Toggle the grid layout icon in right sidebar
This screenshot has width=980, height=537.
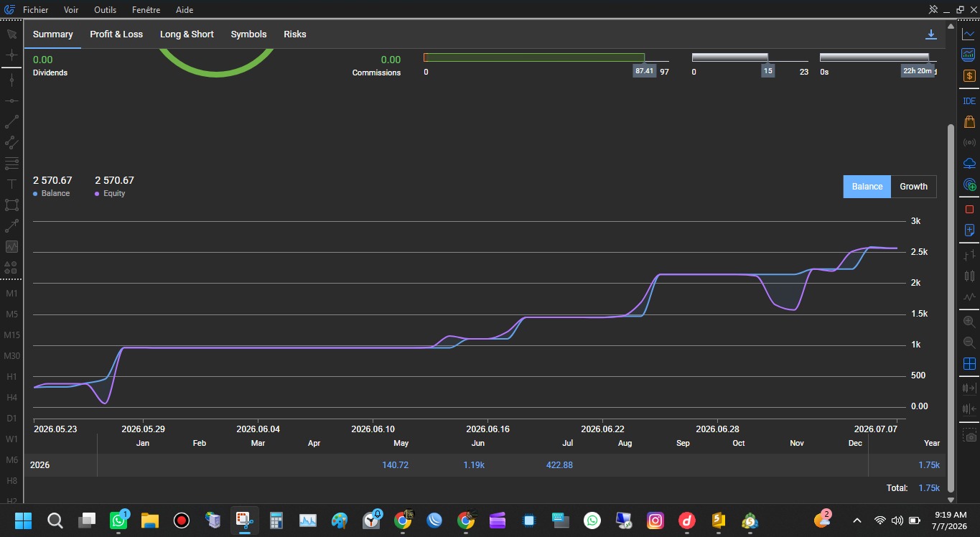point(969,363)
